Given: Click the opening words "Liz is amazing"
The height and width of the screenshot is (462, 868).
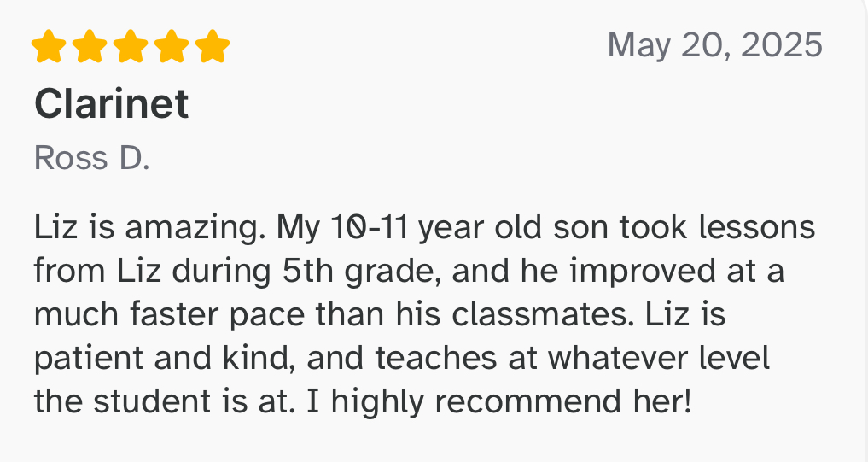Looking at the screenshot, I should click(148, 228).
